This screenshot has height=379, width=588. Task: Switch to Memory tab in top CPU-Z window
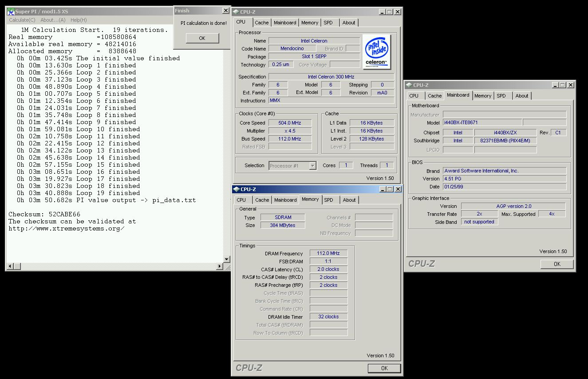(x=310, y=23)
